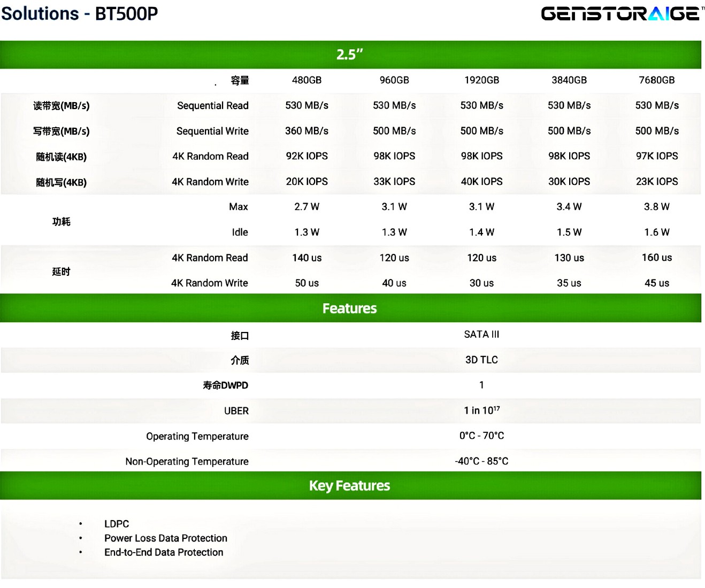
Task: Select the 33K IOPS cell
Action: 394,182
